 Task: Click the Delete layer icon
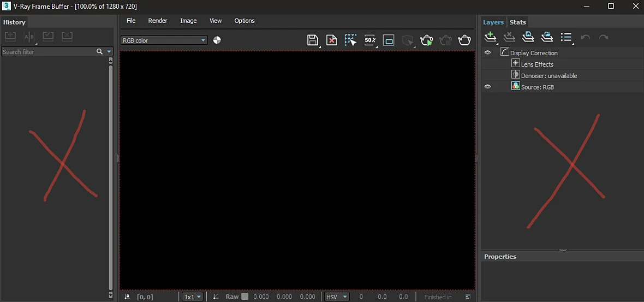pyautogui.click(x=509, y=37)
